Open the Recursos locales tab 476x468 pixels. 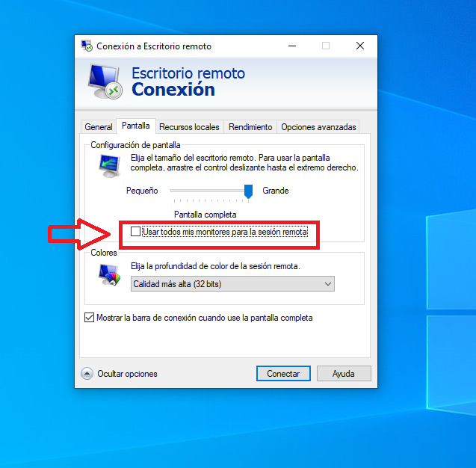(189, 127)
